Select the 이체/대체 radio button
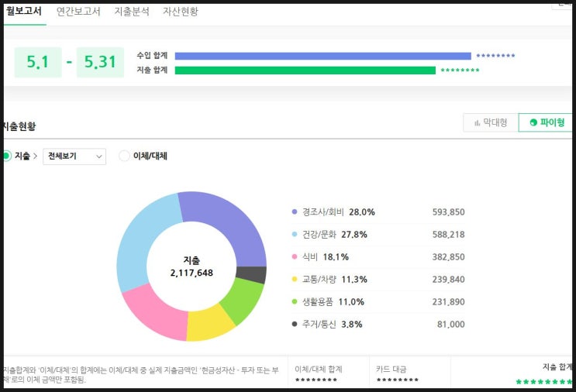576x392 pixels. coord(124,156)
